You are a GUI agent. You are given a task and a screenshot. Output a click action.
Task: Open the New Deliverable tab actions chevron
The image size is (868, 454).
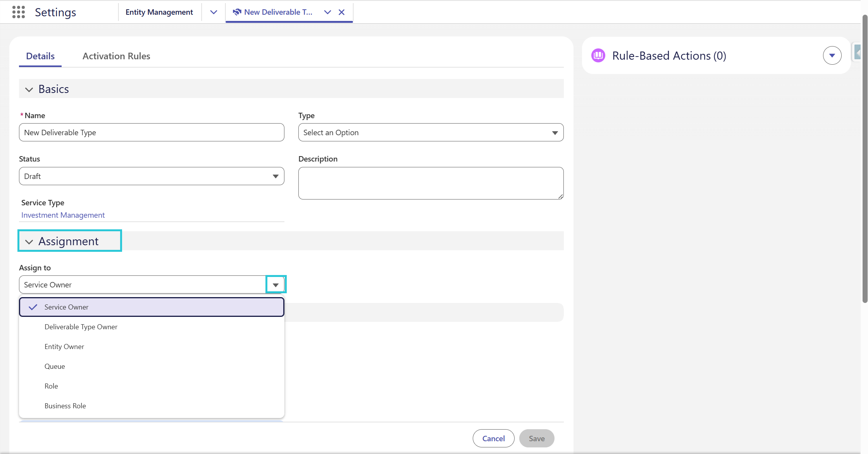(327, 12)
